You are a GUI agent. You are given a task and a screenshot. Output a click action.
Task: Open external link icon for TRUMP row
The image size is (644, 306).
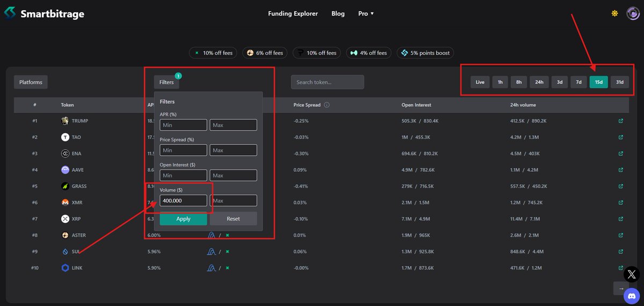point(621,121)
